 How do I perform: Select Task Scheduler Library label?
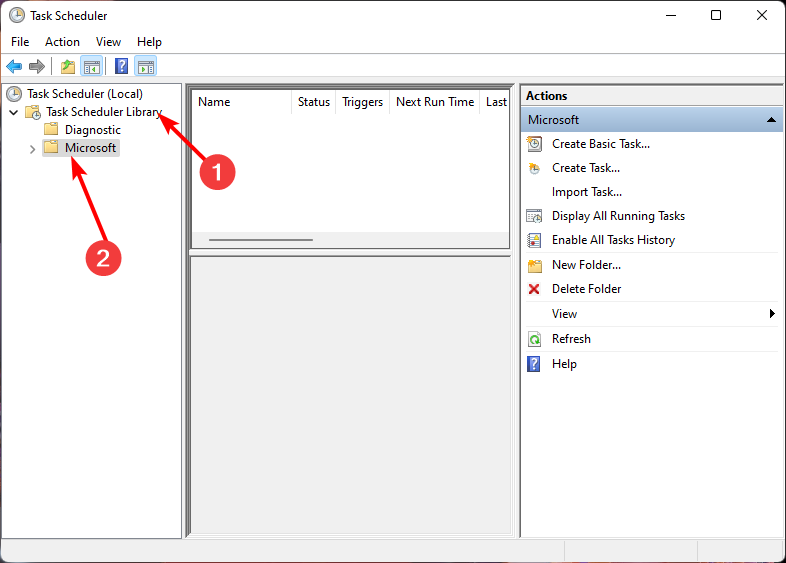coord(104,112)
